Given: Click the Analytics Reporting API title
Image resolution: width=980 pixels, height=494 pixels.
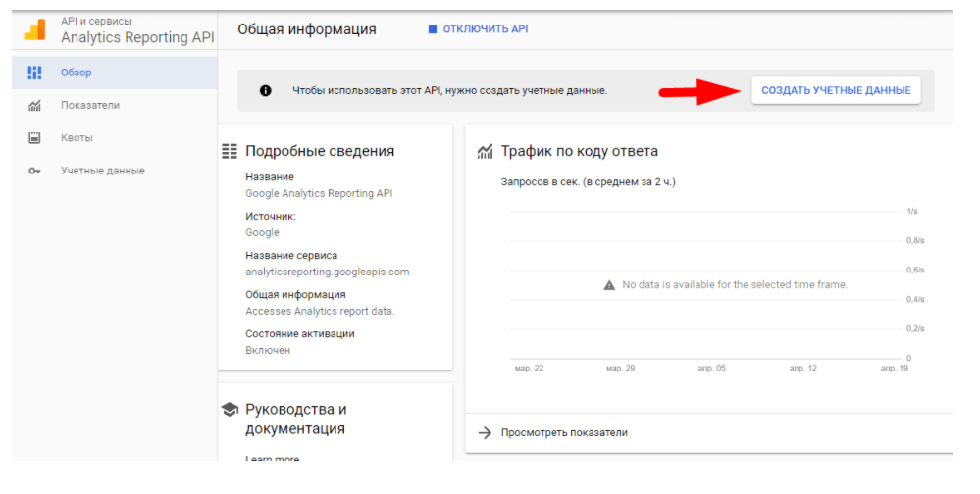Looking at the screenshot, I should [x=137, y=37].
